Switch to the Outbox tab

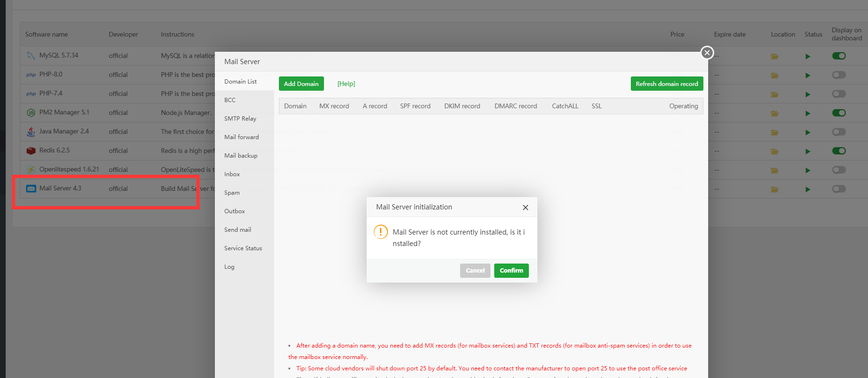click(x=244, y=211)
